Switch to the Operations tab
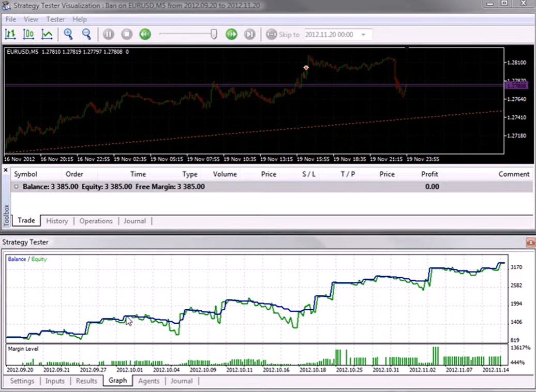 tap(96, 221)
